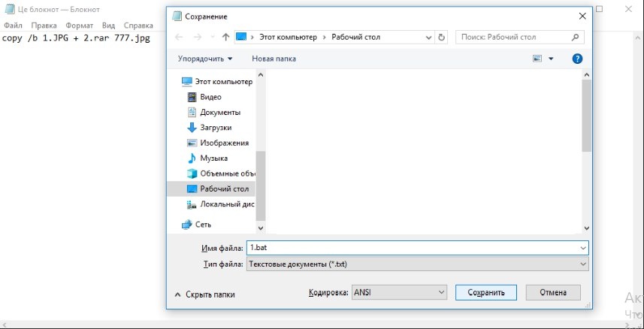The width and height of the screenshot is (644, 329).
Task: Click the Notepad icon in title bar
Action: [10, 9]
